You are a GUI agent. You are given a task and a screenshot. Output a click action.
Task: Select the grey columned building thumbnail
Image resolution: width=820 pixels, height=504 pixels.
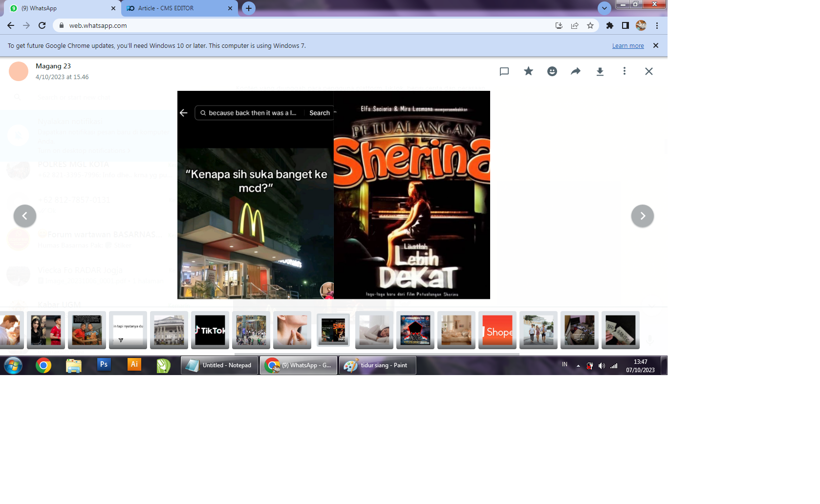click(x=169, y=330)
